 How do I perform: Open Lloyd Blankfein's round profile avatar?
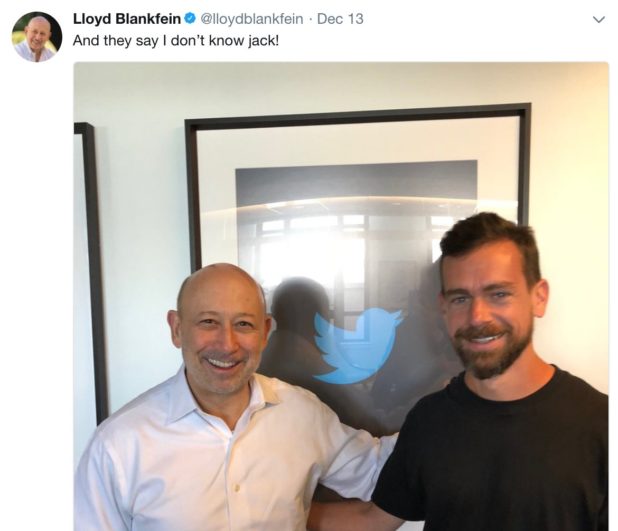(37, 37)
